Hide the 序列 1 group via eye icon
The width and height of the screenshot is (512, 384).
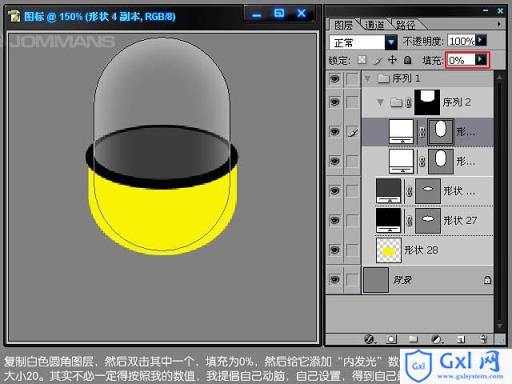pyautogui.click(x=335, y=79)
